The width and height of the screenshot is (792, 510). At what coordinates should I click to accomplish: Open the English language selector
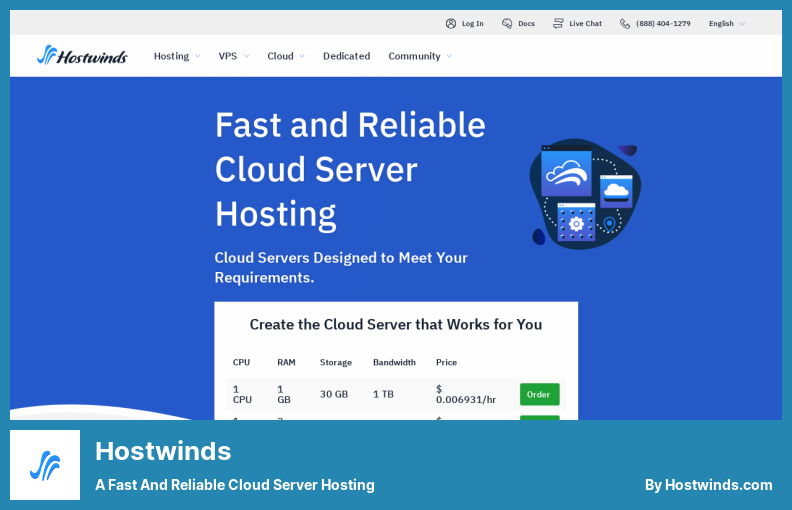(x=726, y=23)
